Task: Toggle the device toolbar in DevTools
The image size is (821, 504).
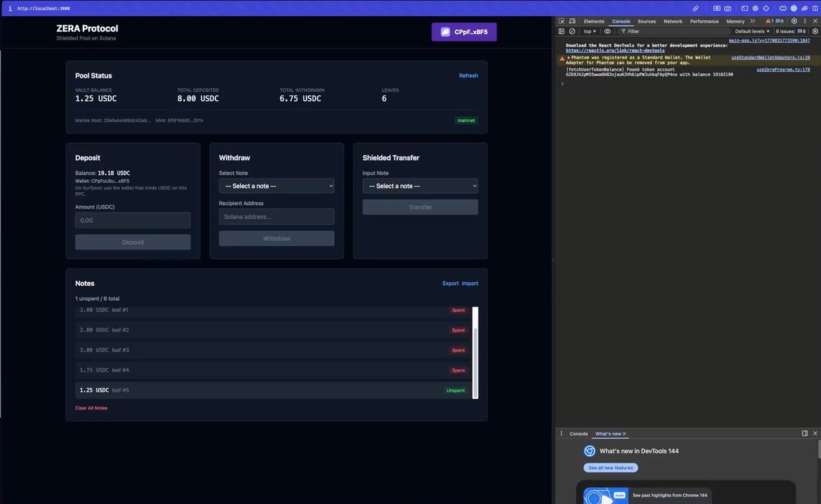Action: (572, 21)
